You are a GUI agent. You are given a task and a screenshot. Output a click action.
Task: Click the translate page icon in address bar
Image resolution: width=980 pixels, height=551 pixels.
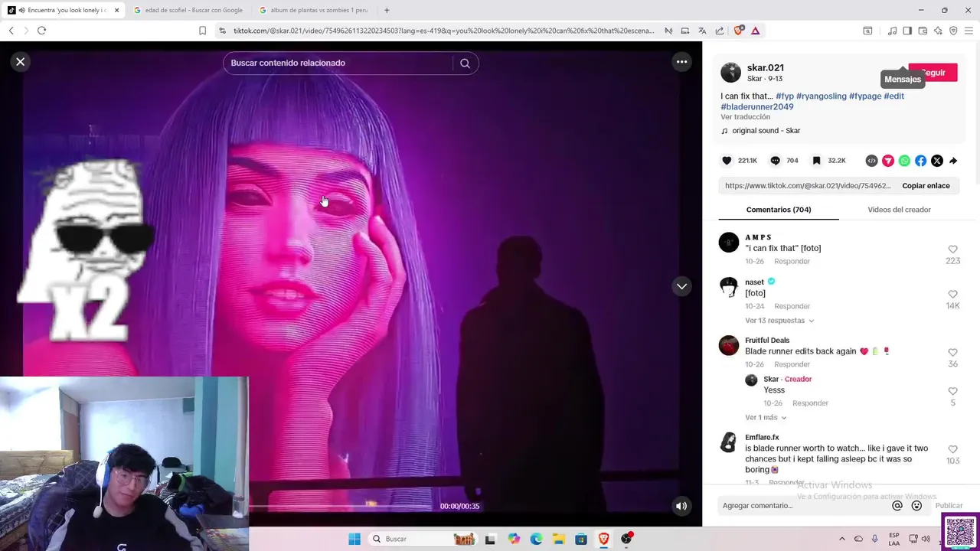(702, 31)
